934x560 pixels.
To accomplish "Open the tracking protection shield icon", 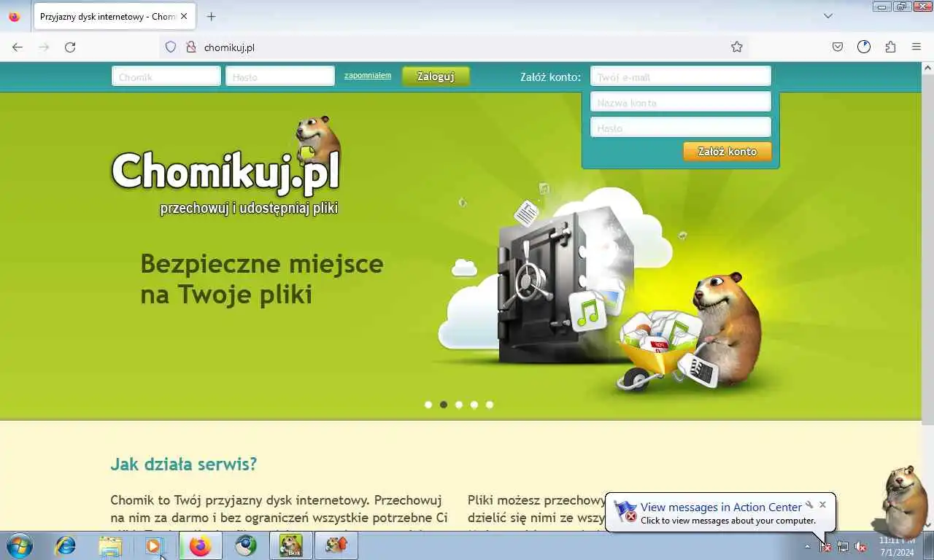I will (x=171, y=47).
